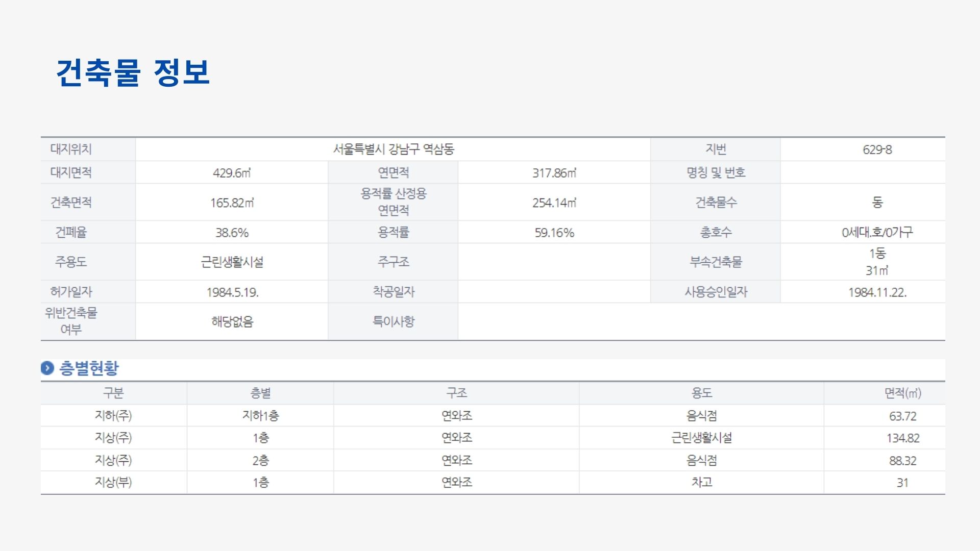
Task: Click the 용도 column header
Action: click(701, 393)
